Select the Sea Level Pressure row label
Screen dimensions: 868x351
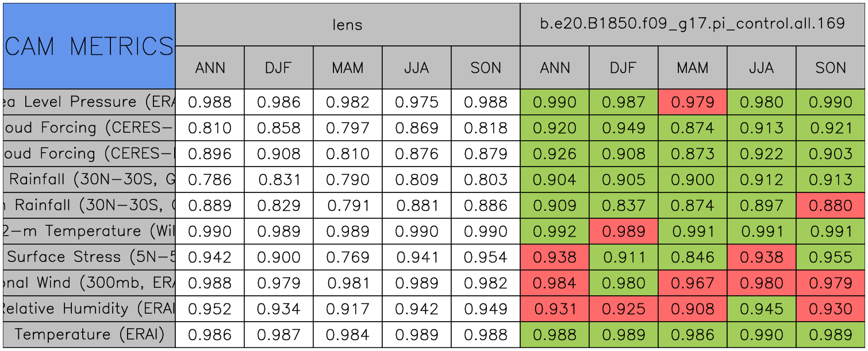coord(89,102)
